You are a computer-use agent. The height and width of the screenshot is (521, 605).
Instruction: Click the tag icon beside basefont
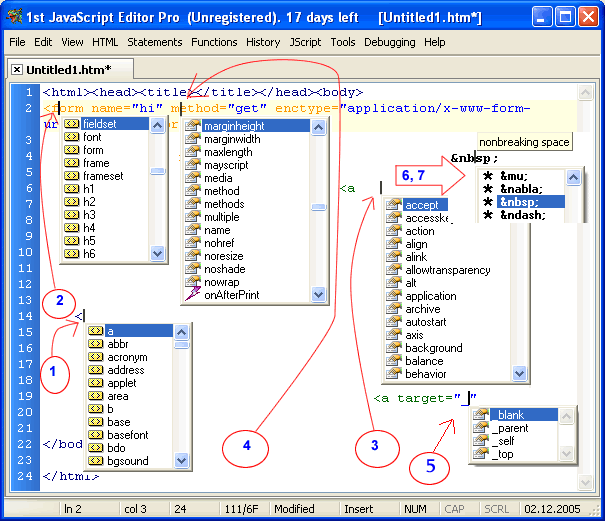point(95,435)
